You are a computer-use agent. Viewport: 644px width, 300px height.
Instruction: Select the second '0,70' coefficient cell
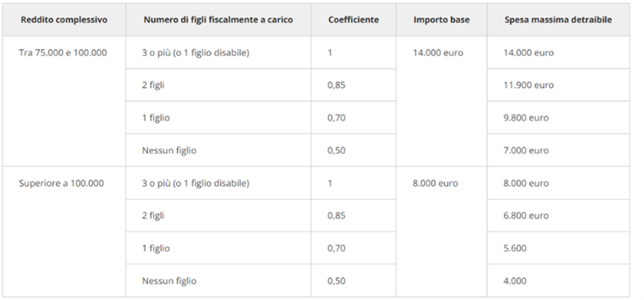pos(353,248)
